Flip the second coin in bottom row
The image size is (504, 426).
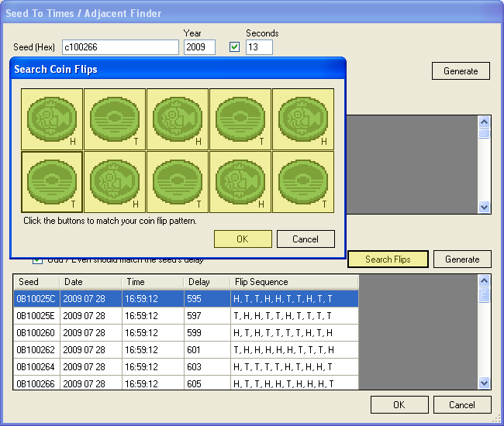[114, 181]
